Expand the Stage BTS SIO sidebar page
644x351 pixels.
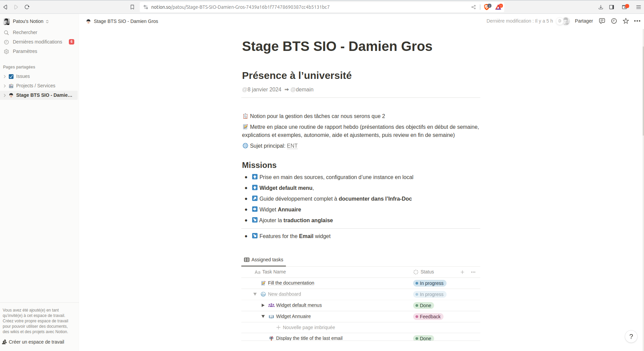[5, 95]
